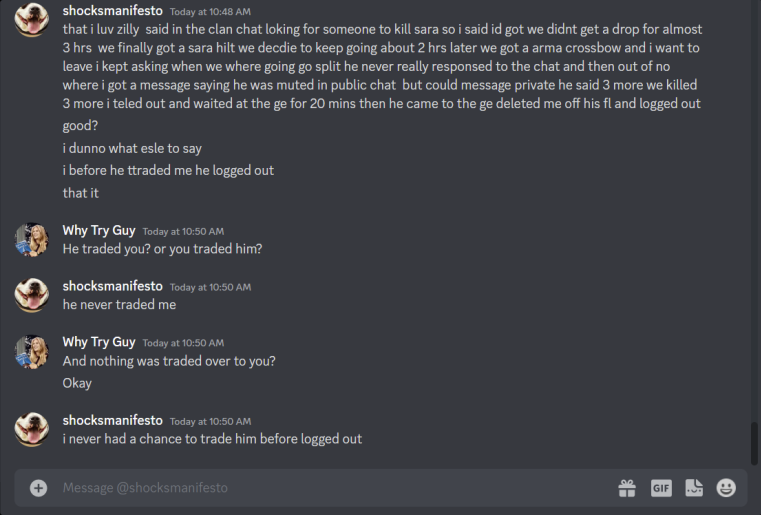Open the sticker picker icon

694,488
